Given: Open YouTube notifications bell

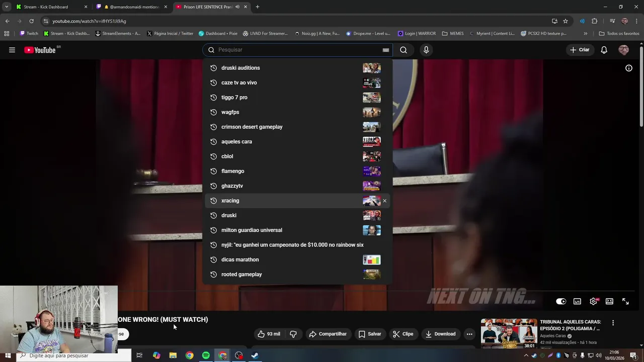Looking at the screenshot, I should pos(604,50).
